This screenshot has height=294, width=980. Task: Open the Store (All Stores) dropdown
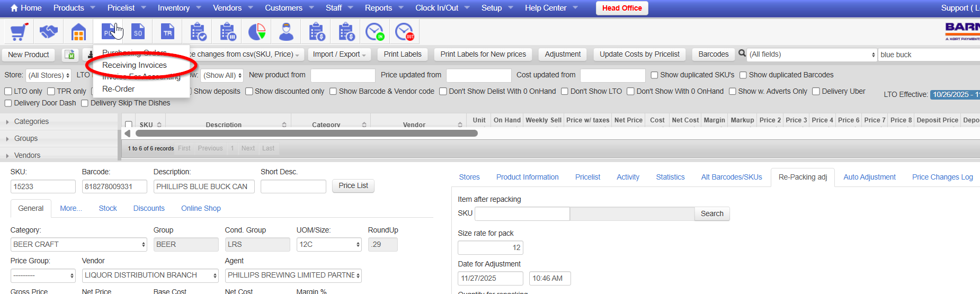click(x=48, y=75)
